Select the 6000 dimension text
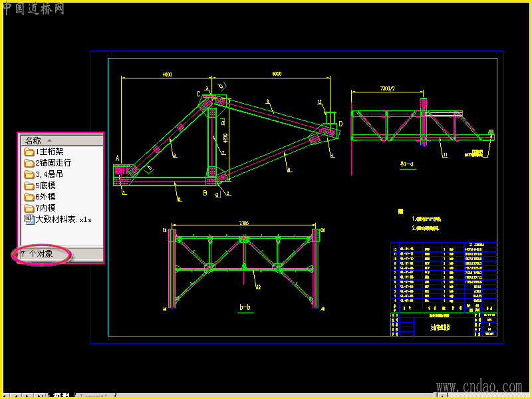This screenshot has width=532, height=399. [277, 74]
